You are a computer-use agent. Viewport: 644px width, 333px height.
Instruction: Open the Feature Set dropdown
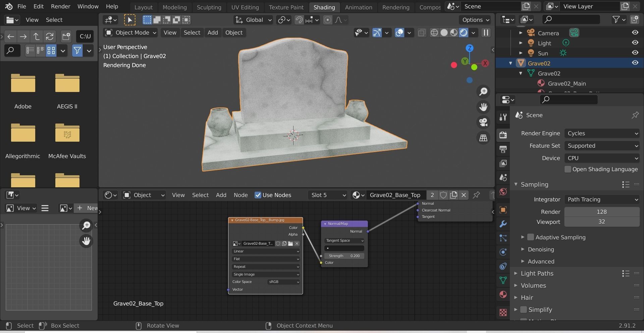click(x=602, y=146)
